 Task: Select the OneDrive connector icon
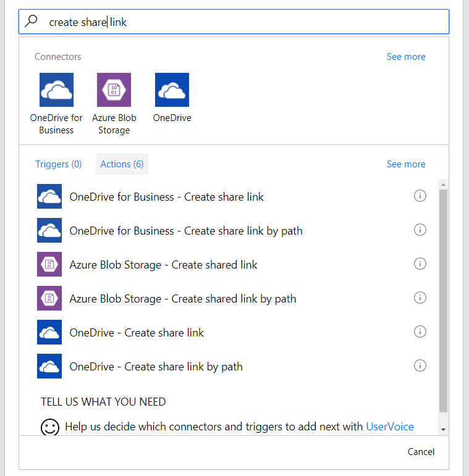pyautogui.click(x=172, y=90)
